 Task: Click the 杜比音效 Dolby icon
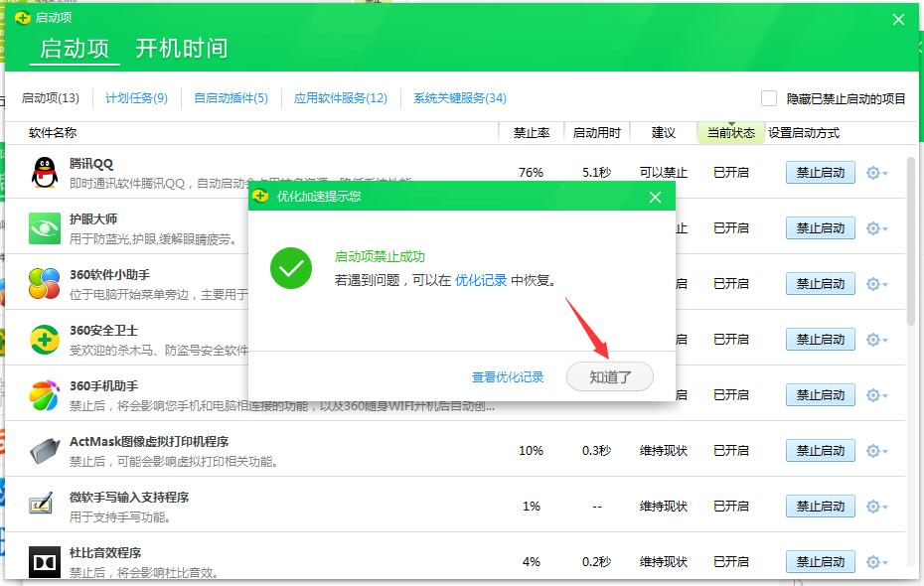click(x=45, y=562)
